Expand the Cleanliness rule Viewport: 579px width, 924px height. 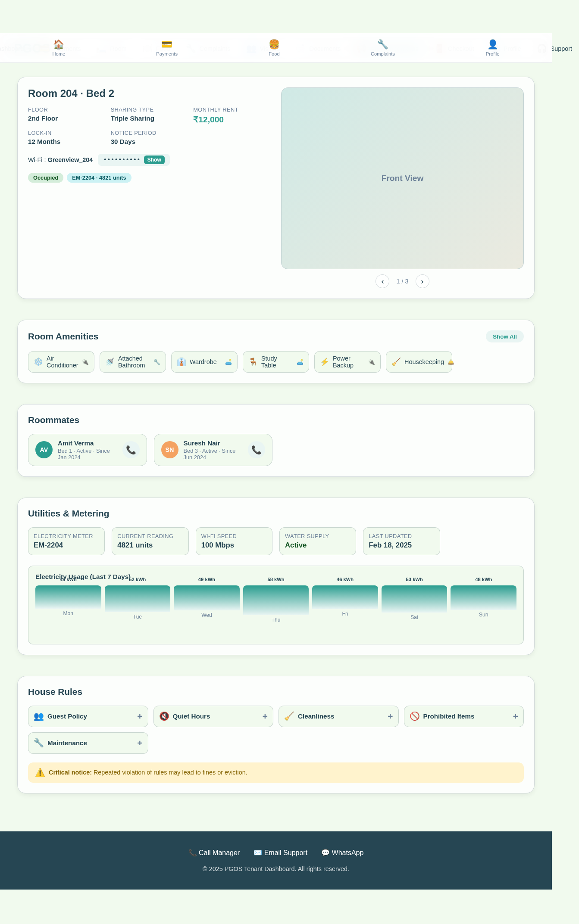(338, 716)
